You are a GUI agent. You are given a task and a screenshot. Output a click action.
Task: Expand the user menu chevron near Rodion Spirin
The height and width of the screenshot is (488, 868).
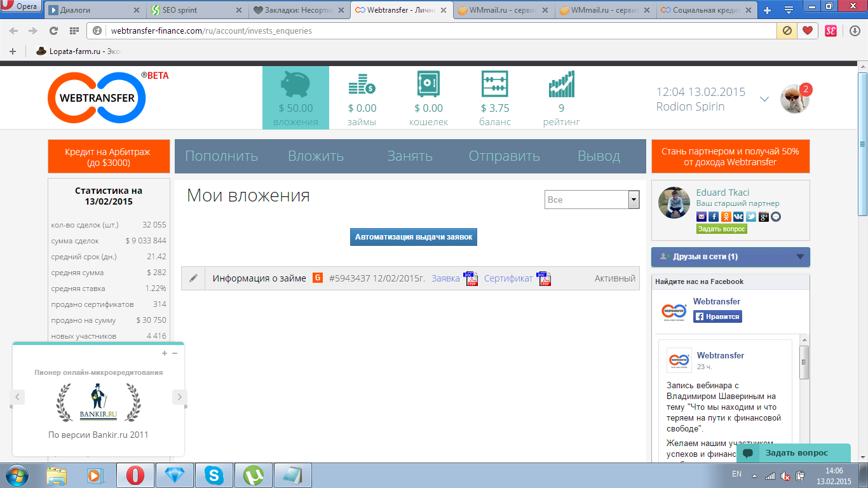(765, 99)
